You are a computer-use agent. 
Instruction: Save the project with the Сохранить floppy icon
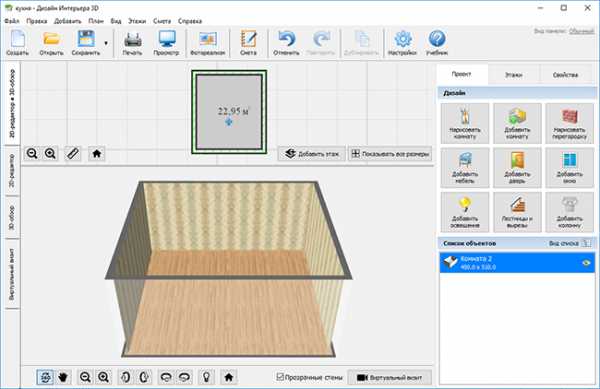pyautogui.click(x=86, y=42)
